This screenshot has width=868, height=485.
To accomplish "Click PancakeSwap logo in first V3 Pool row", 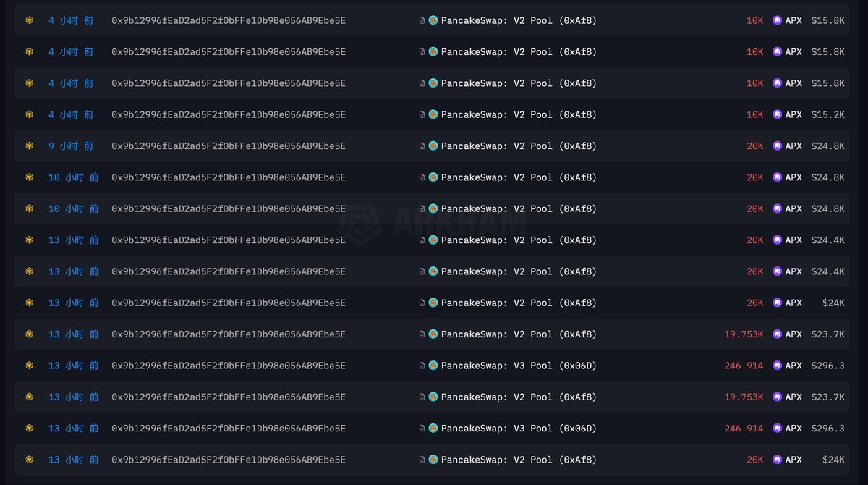I will (433, 366).
